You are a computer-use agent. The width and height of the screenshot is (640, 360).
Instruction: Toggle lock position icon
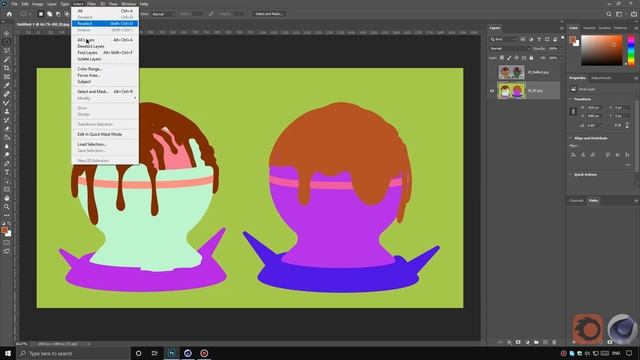pyautogui.click(x=516, y=58)
